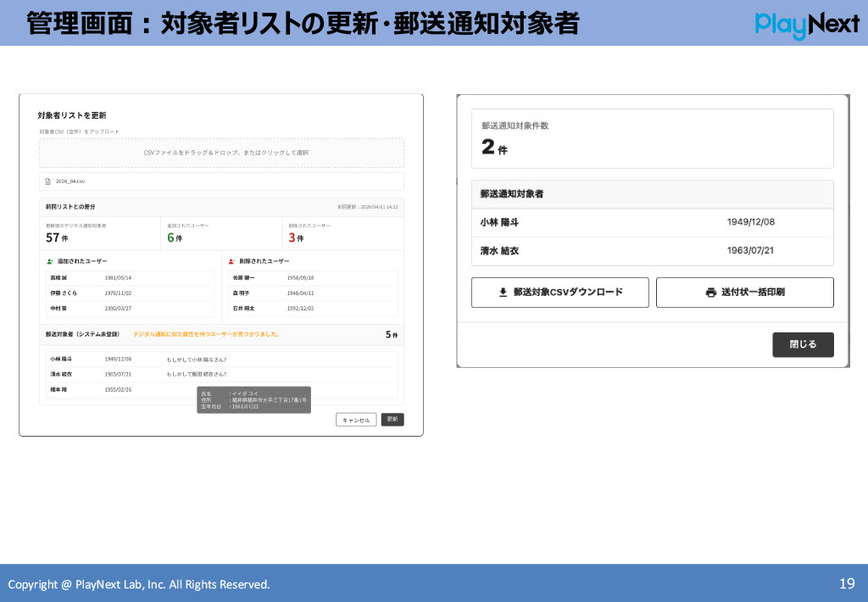Click the 2 件 postal notification count

pyautogui.click(x=494, y=147)
